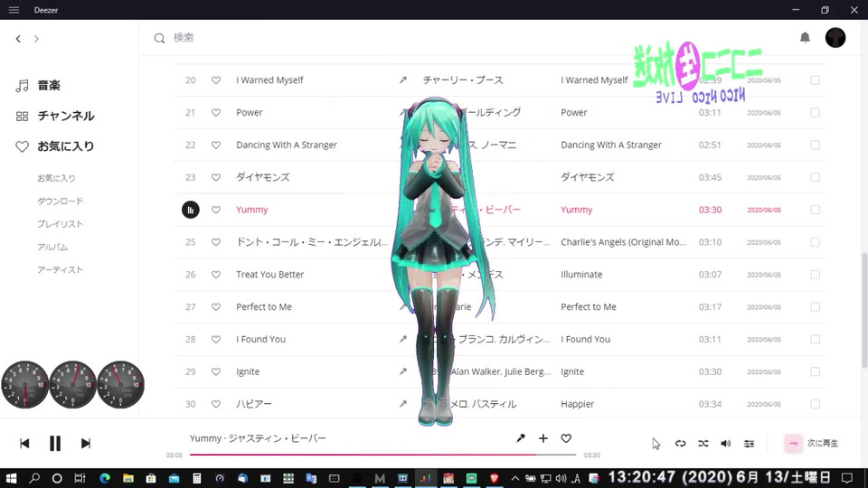Play track title Perfect to Me
Viewport: 868px width, 488px height.
pos(263,307)
